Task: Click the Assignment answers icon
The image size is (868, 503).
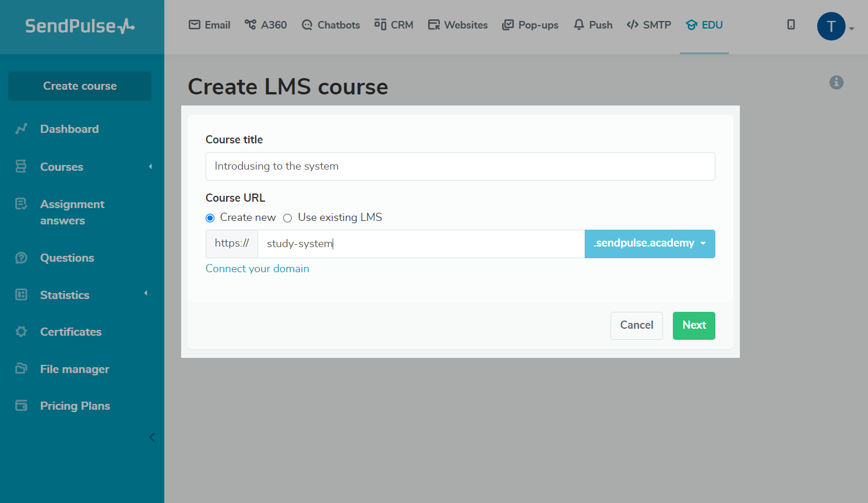Action: click(22, 204)
